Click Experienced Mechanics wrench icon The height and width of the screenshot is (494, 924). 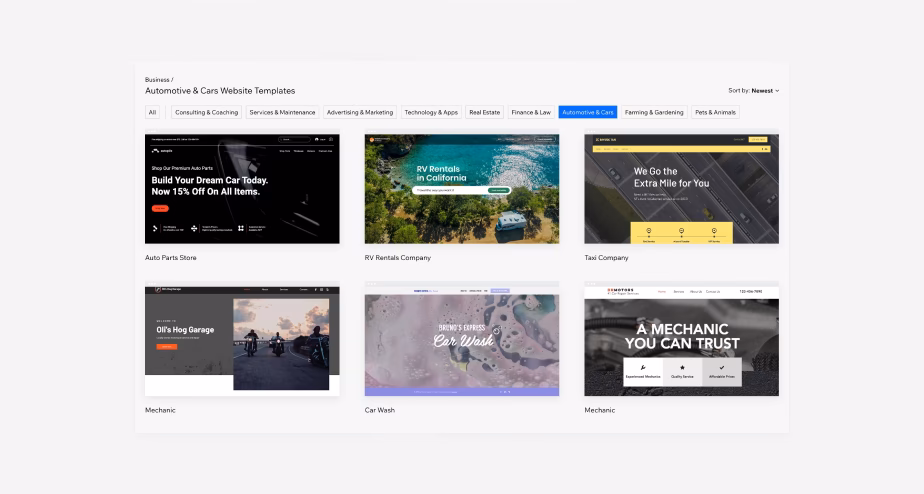coord(643,367)
